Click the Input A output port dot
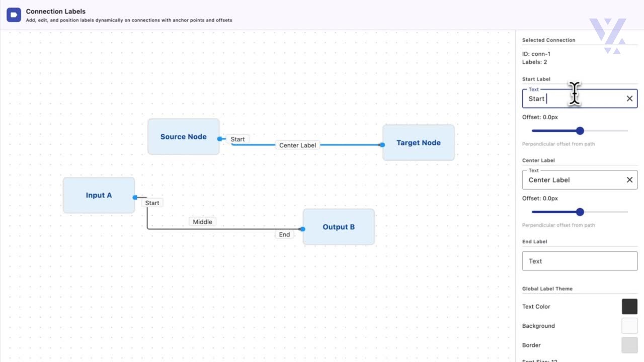The width and height of the screenshot is (644, 362). click(135, 197)
